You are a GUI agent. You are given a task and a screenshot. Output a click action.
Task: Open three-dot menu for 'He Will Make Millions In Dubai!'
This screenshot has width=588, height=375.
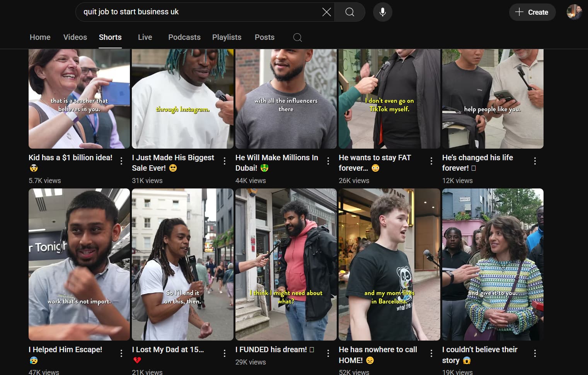(328, 161)
